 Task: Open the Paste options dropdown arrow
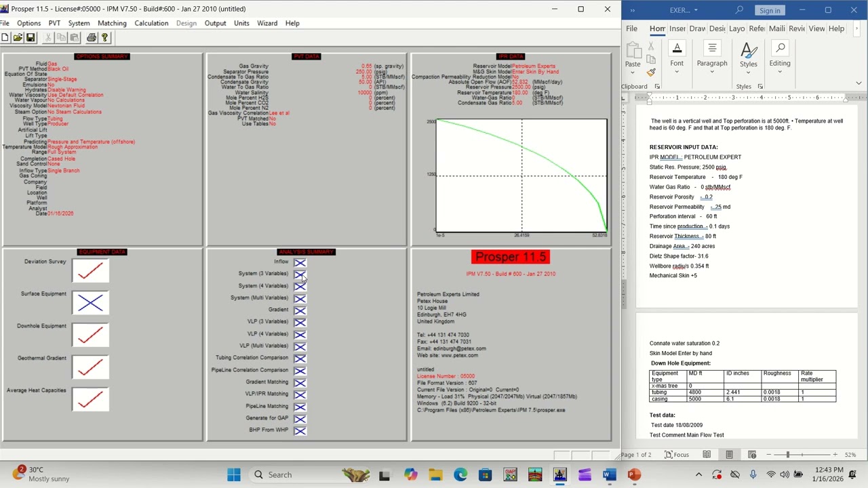click(633, 71)
